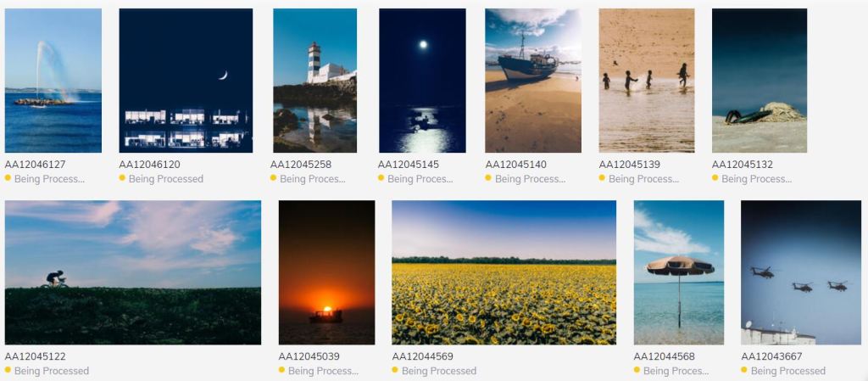Select the cyclist silhouette photo
868x381 pixels.
(133, 272)
